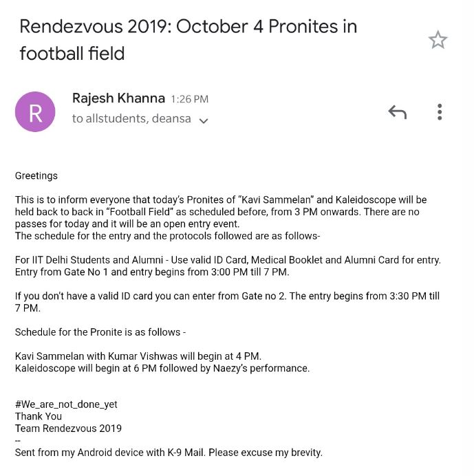
Task: Tap the 'to allstudents, deansa' recipients line
Action: (x=131, y=119)
